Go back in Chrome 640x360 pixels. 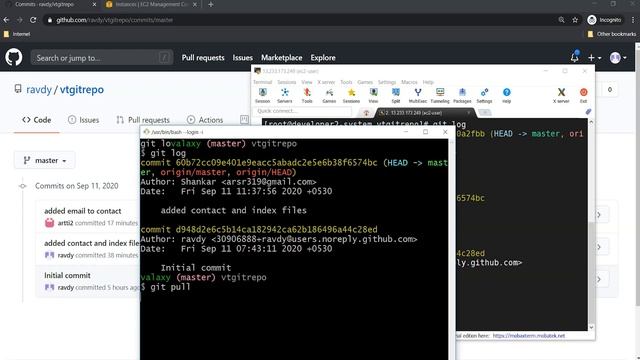6,20
